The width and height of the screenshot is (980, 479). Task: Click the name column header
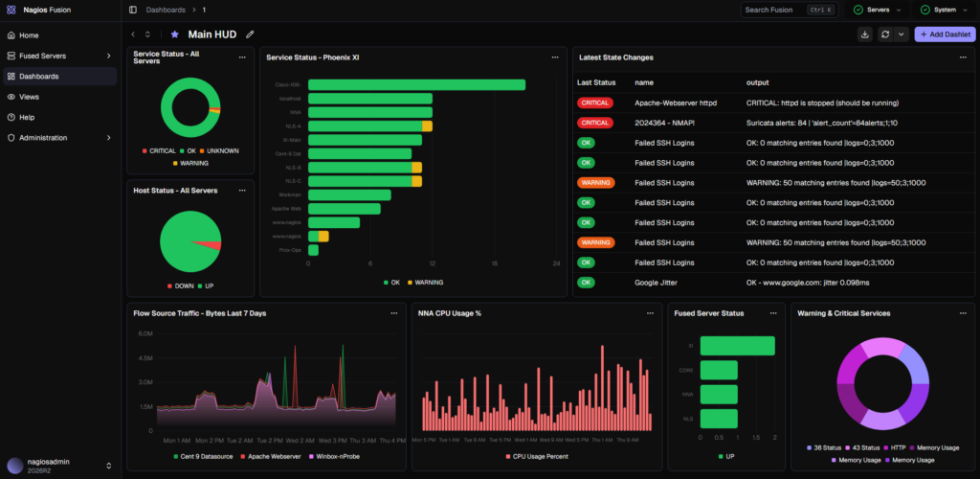pos(644,82)
